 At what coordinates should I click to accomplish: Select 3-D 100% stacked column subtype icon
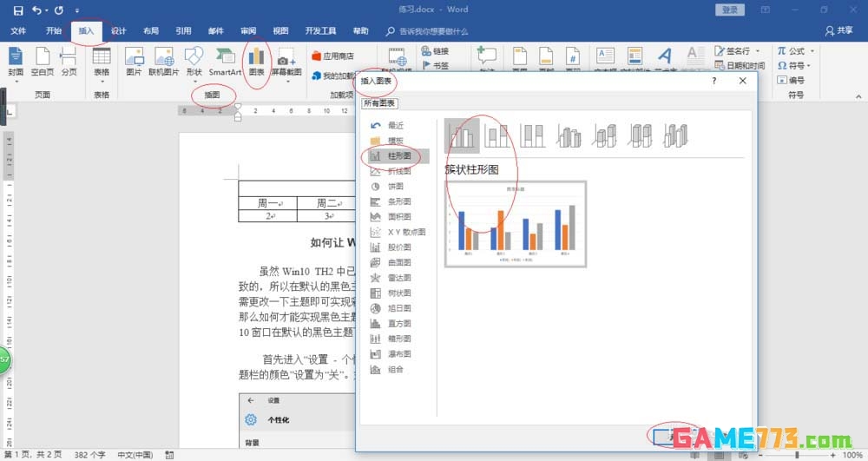point(641,135)
